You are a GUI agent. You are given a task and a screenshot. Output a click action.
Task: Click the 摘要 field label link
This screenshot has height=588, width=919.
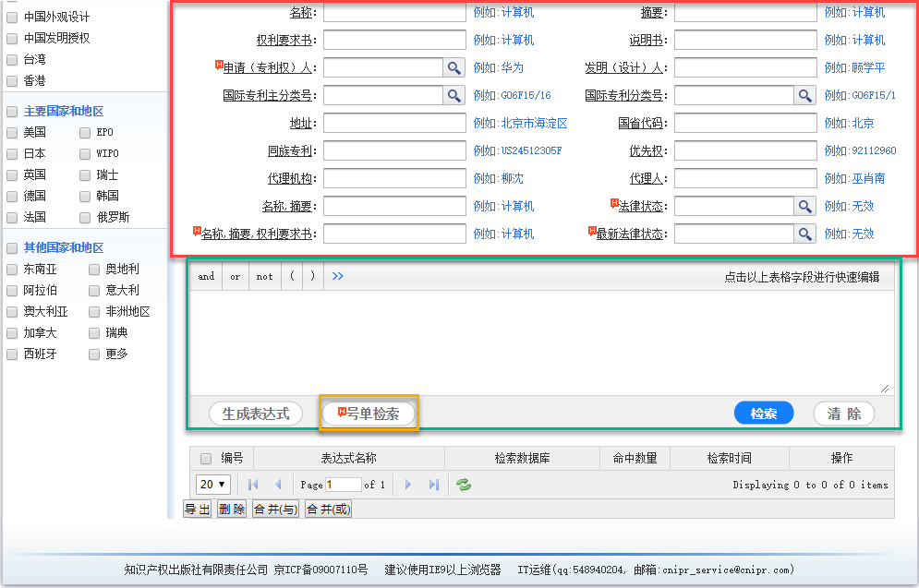click(x=652, y=12)
